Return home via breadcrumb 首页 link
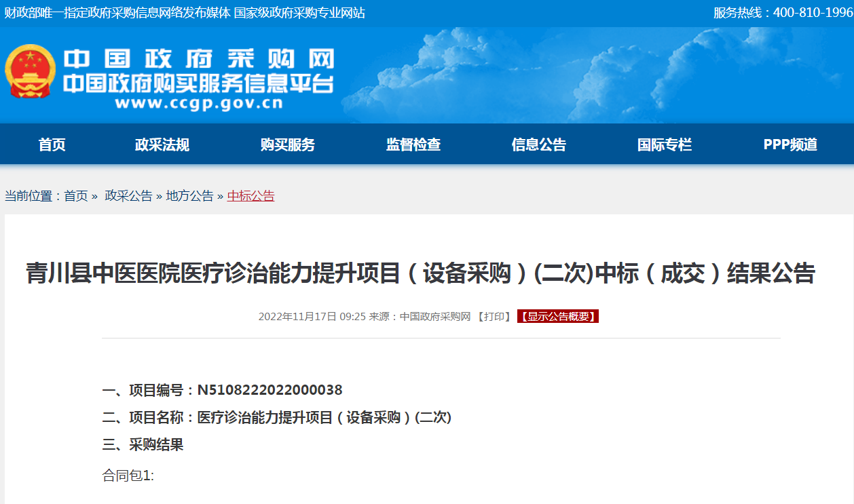 click(x=73, y=195)
